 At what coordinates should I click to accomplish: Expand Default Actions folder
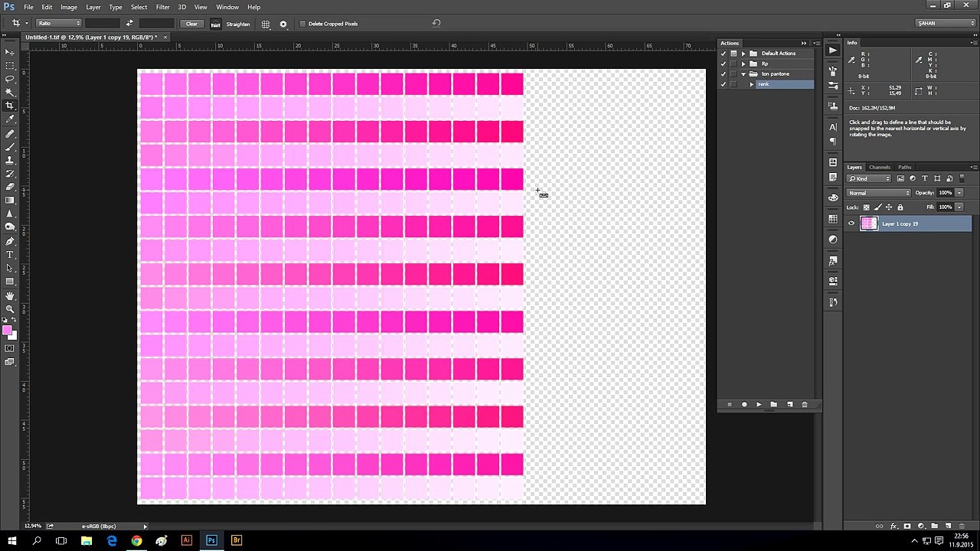[x=743, y=54]
